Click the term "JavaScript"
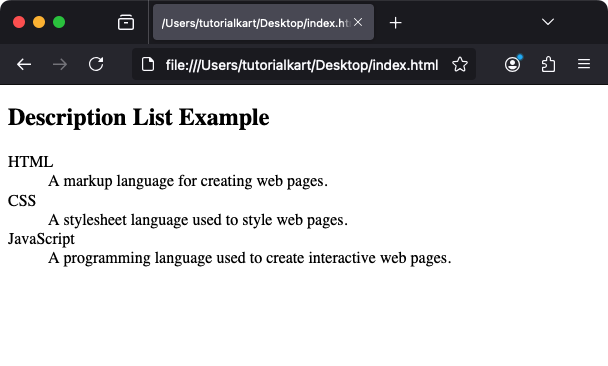608x366 pixels. (41, 239)
